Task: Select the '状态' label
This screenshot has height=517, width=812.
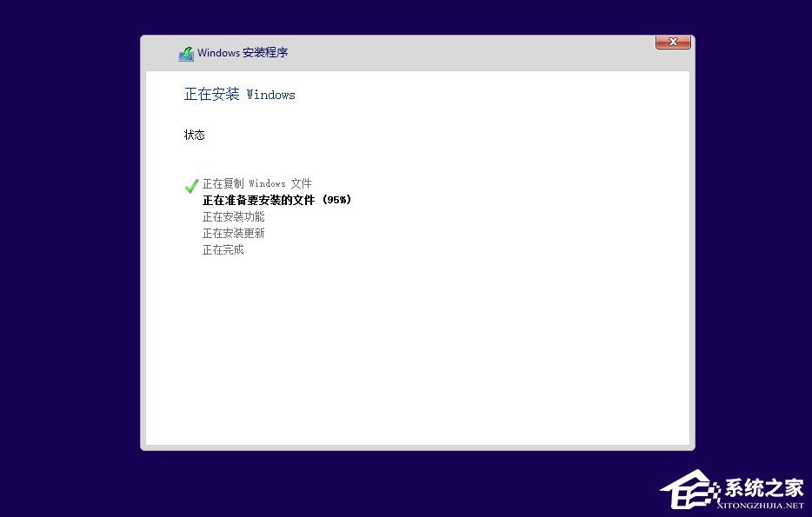Action: (x=195, y=135)
